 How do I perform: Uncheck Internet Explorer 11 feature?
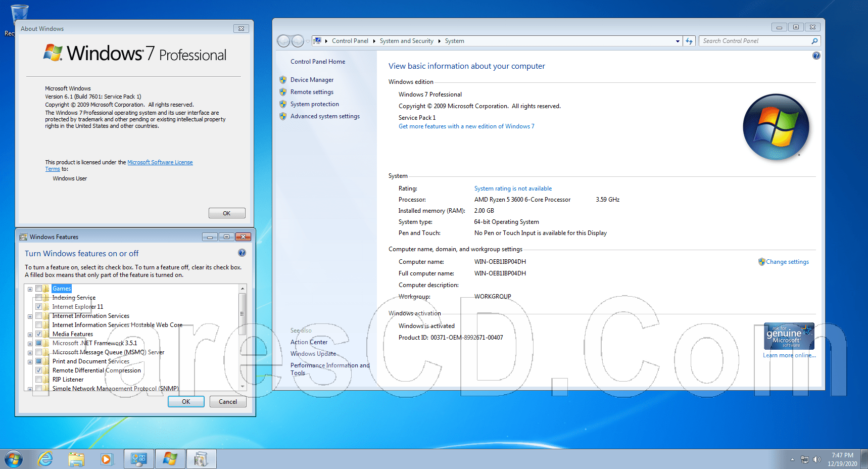click(38, 307)
